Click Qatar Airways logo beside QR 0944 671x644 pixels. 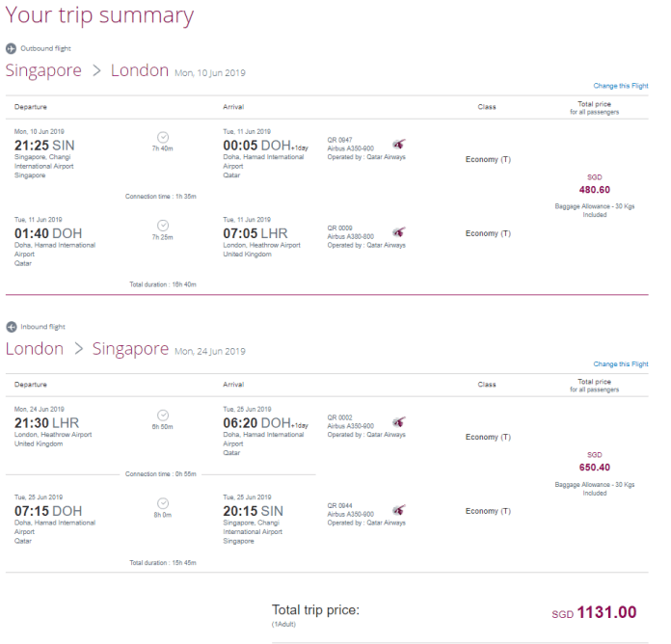tap(399, 510)
